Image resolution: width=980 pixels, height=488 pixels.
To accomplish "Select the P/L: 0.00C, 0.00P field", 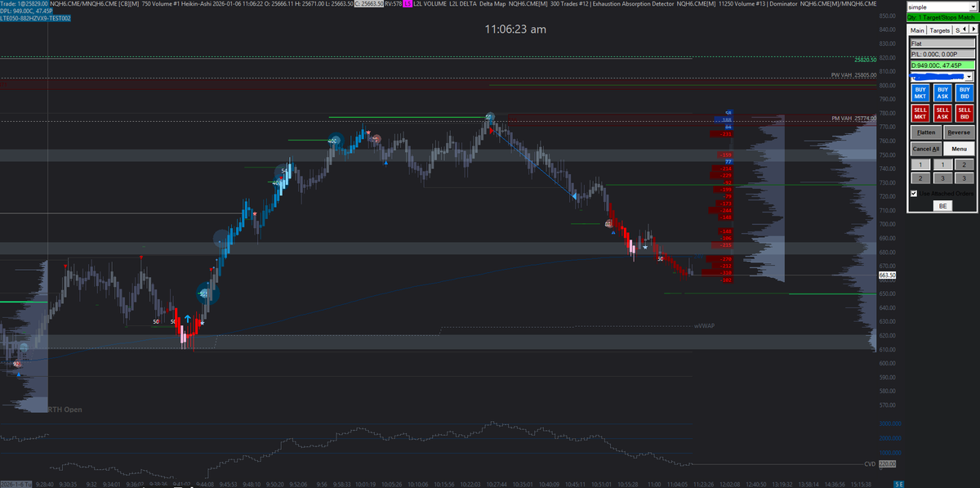I will [942, 54].
